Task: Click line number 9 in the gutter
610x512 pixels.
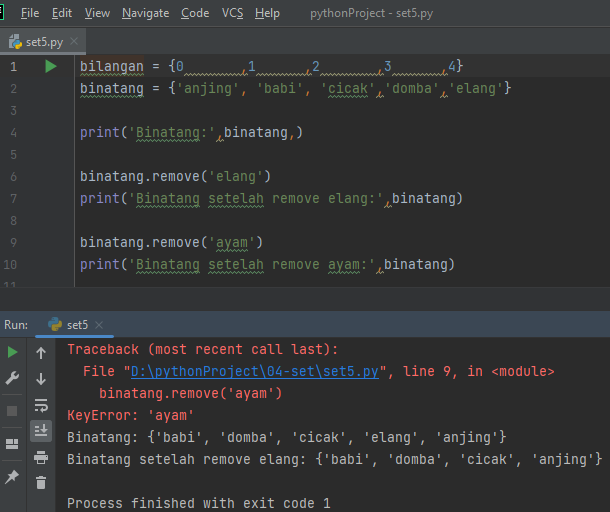Action: (x=14, y=243)
